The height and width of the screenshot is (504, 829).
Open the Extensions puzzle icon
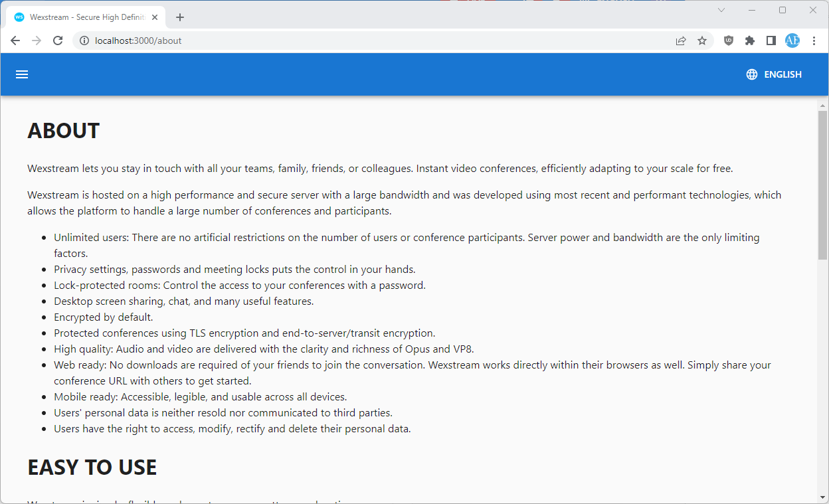tap(750, 41)
